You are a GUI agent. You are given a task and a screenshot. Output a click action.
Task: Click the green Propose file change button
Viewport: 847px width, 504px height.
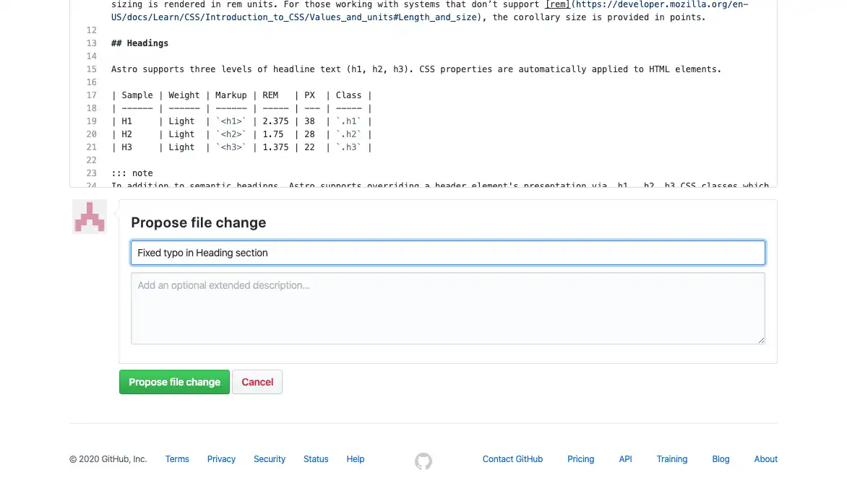[x=174, y=382]
